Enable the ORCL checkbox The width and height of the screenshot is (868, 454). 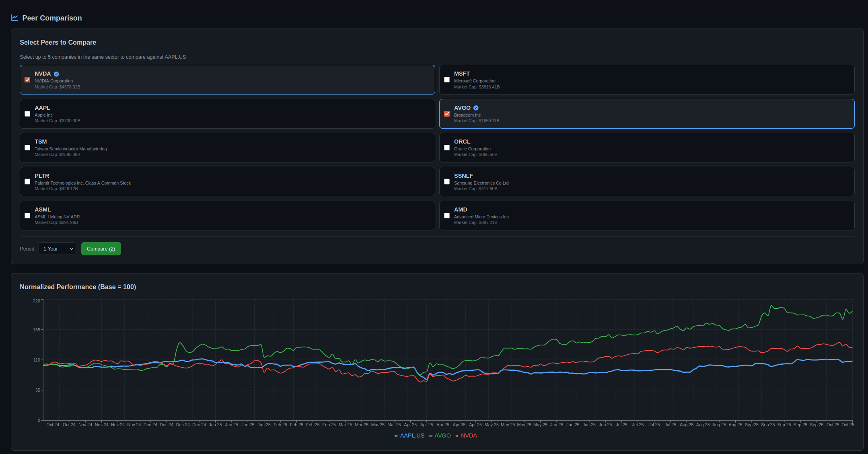point(447,148)
